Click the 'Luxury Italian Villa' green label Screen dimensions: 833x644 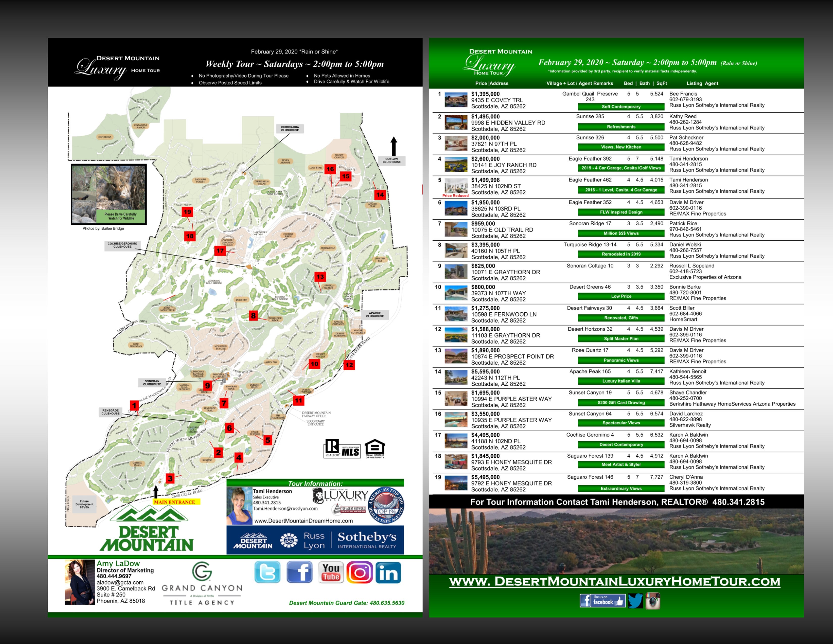[x=621, y=381]
